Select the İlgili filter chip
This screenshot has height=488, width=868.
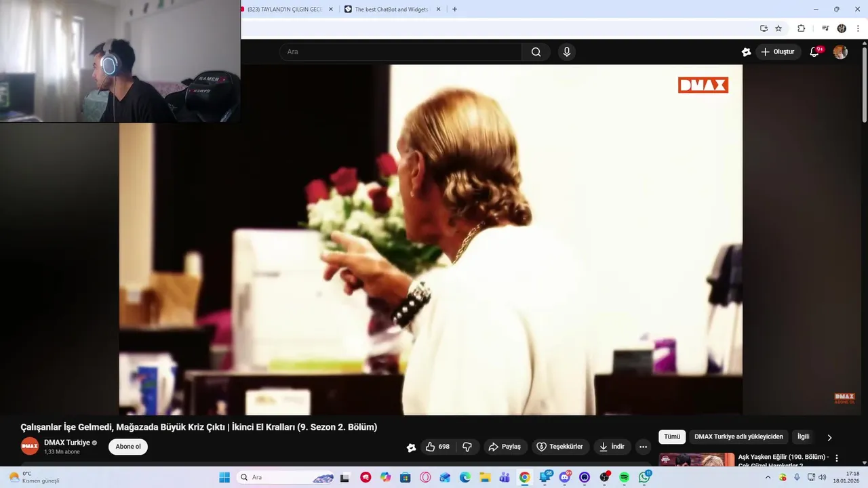point(803,437)
